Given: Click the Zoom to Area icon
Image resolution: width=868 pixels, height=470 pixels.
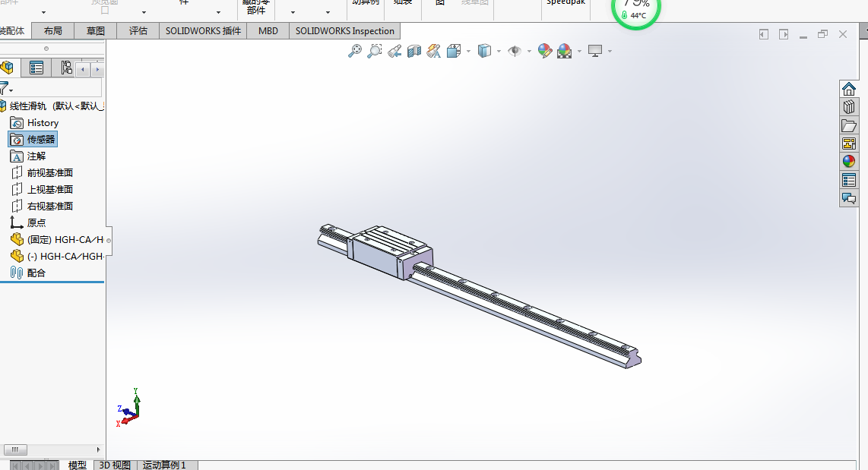Looking at the screenshot, I should click(375, 51).
